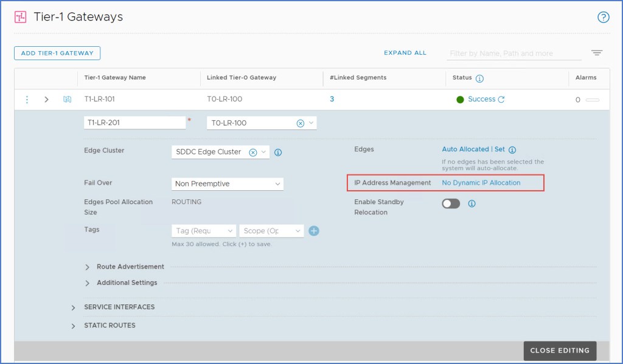
Task: Expand the SERVICE INTERFACES section
Action: point(73,307)
